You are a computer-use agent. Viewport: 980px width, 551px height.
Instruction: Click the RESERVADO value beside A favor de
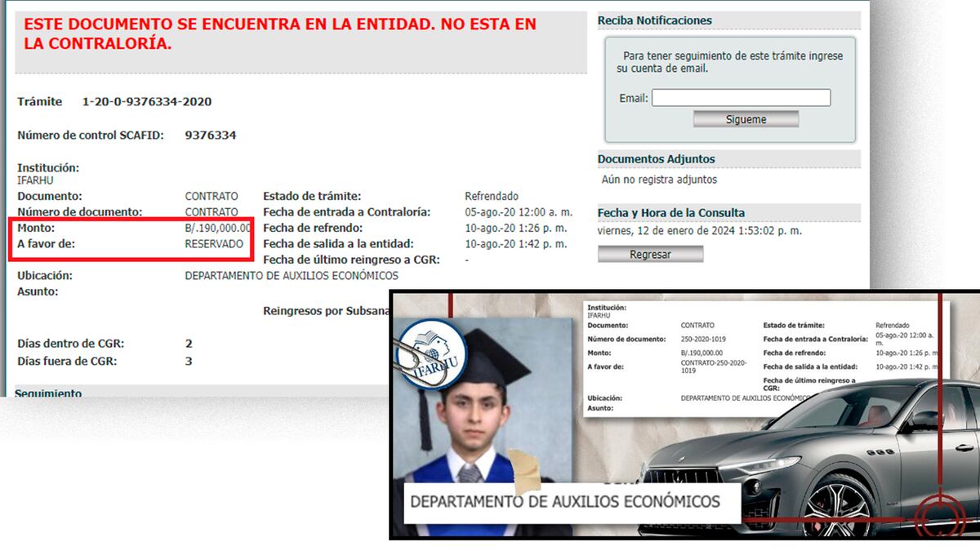pos(214,244)
